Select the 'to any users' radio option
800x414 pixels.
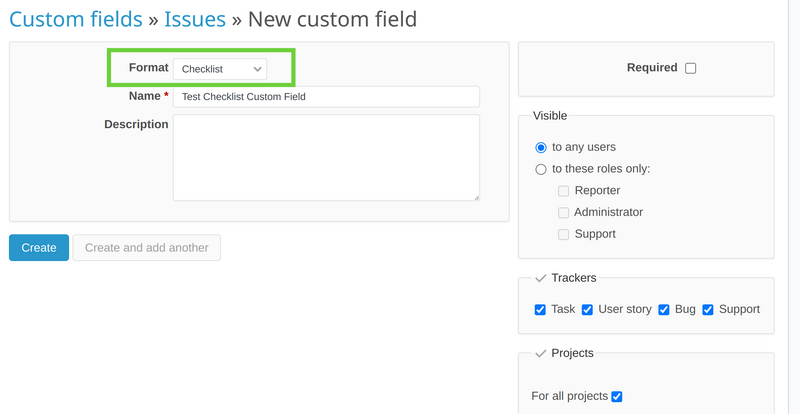pyautogui.click(x=541, y=147)
